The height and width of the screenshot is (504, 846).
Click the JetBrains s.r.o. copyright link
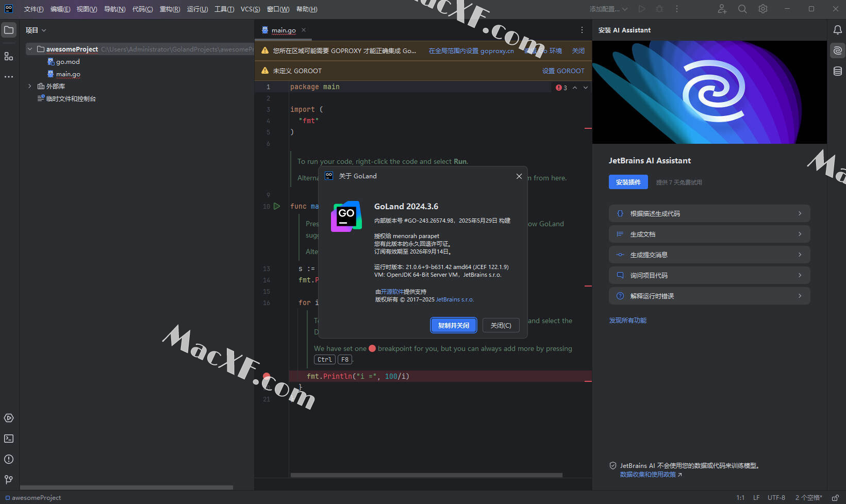pos(455,299)
